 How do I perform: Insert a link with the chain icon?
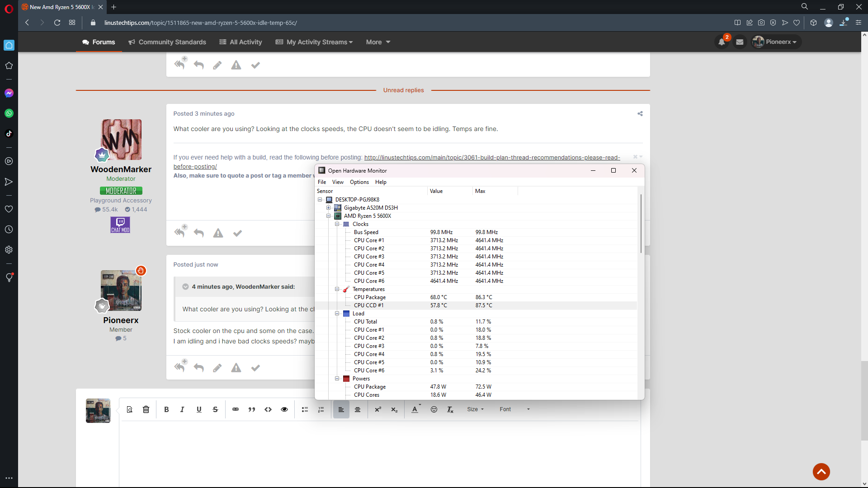click(x=236, y=409)
